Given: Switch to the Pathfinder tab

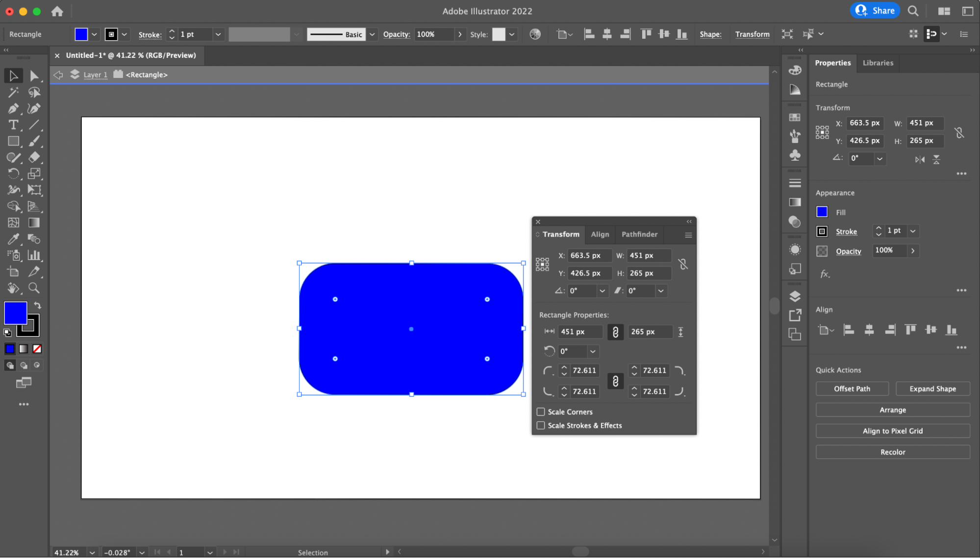Looking at the screenshot, I should [x=639, y=234].
